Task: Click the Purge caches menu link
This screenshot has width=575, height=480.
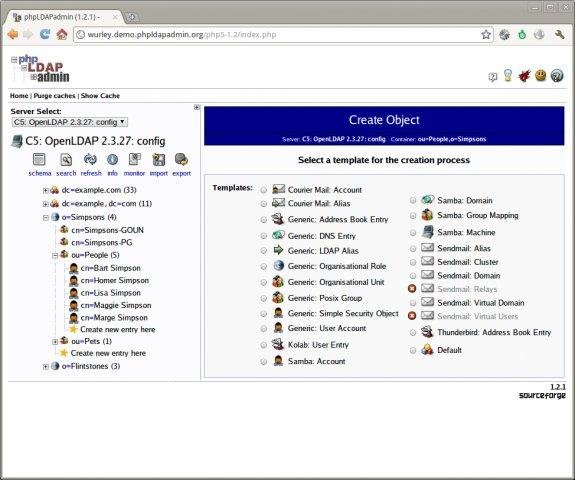Action: click(54, 96)
